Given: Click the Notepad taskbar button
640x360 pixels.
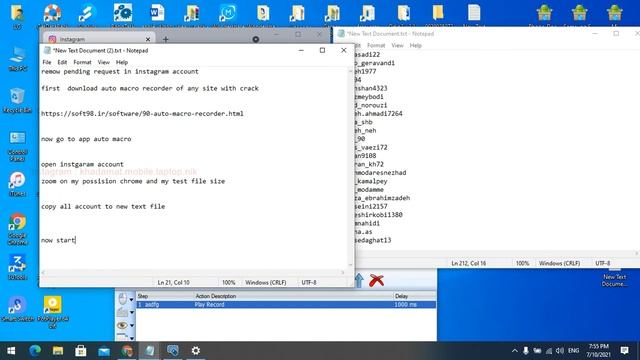Looking at the screenshot, I should click(150, 351).
